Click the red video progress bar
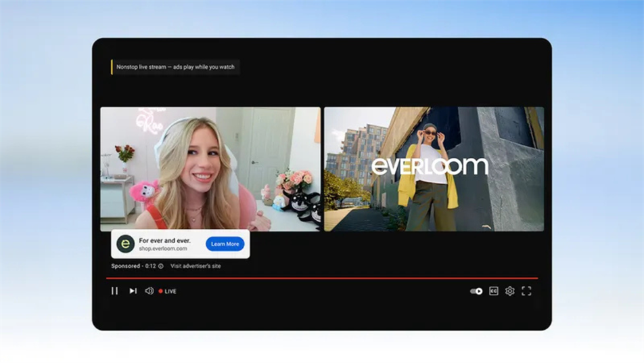This screenshot has height=363, width=644. pos(321,278)
